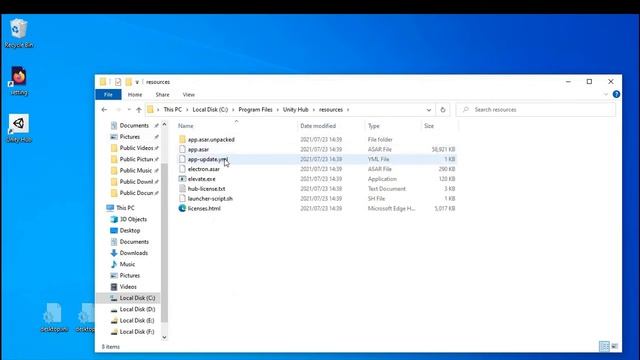This screenshot has width=640, height=360.
Task: Switch to details view layout icon
Action: (x=604, y=346)
